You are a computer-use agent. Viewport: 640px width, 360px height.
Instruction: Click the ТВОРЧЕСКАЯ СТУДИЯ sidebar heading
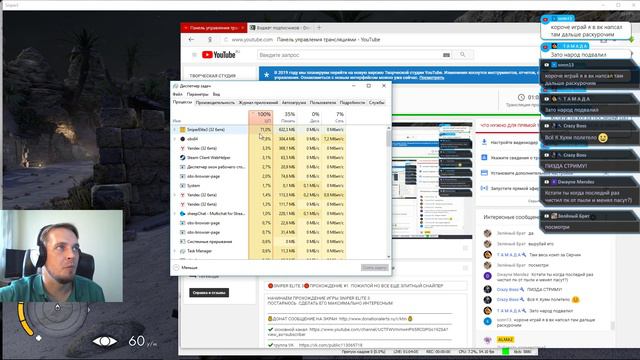[x=213, y=76]
